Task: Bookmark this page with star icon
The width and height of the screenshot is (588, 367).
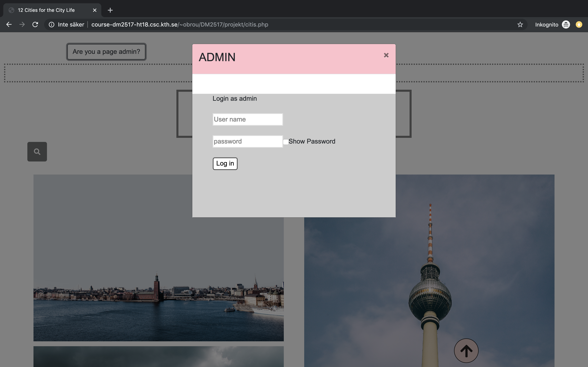Action: tap(520, 24)
